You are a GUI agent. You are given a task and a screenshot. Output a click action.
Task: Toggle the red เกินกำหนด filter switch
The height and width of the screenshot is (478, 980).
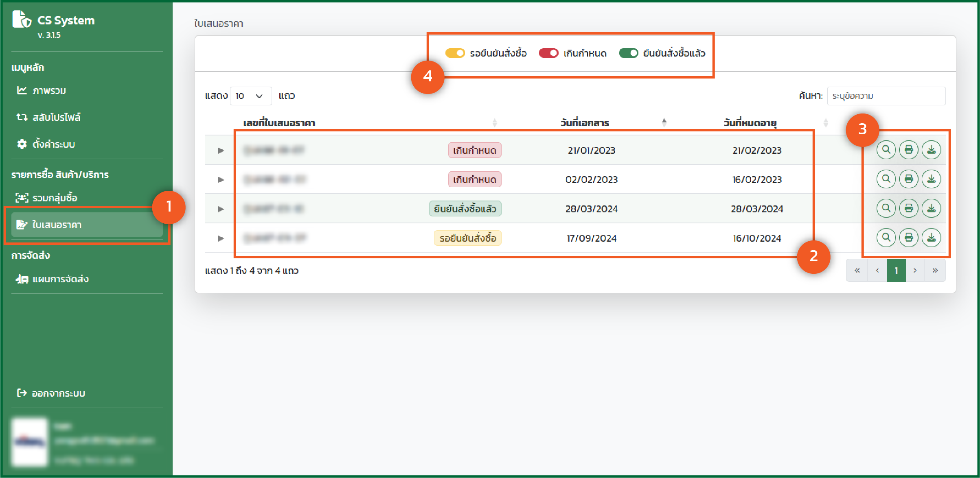coord(548,53)
